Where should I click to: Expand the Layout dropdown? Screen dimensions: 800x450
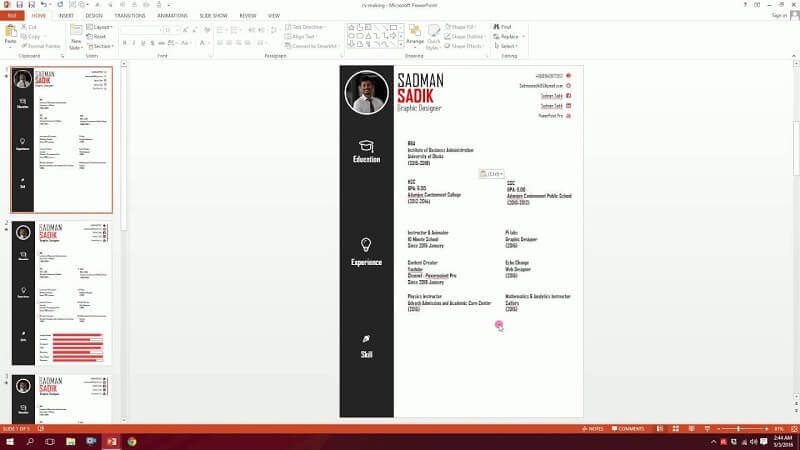coord(100,27)
